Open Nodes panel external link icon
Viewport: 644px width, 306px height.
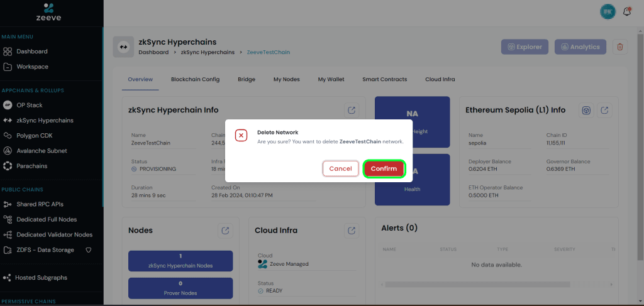[225, 231]
